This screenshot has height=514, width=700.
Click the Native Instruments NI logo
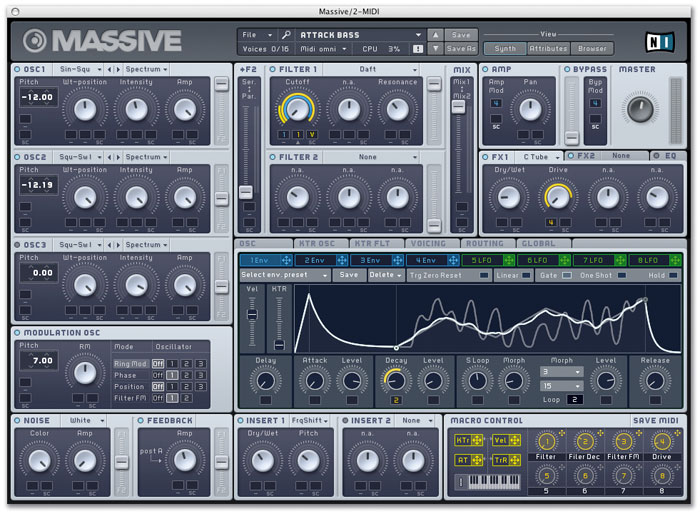point(660,42)
